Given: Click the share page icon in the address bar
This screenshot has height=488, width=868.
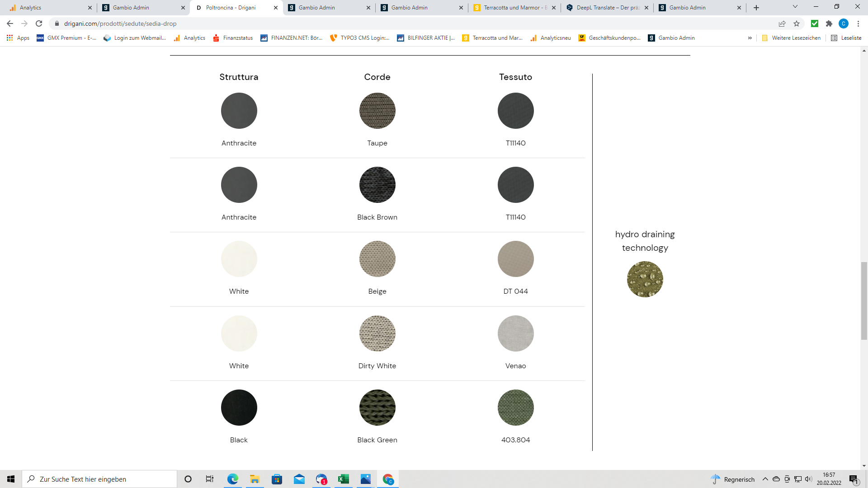Looking at the screenshot, I should pyautogui.click(x=782, y=23).
